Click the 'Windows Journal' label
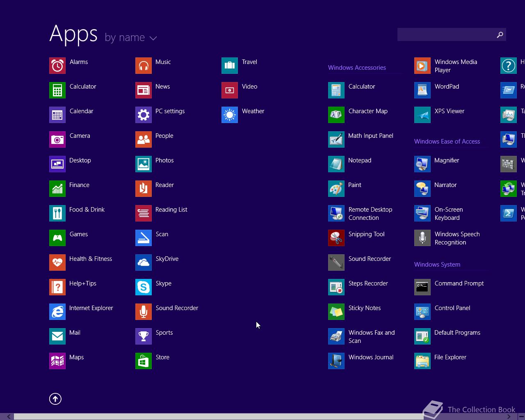This screenshot has height=420, width=525. click(x=371, y=357)
